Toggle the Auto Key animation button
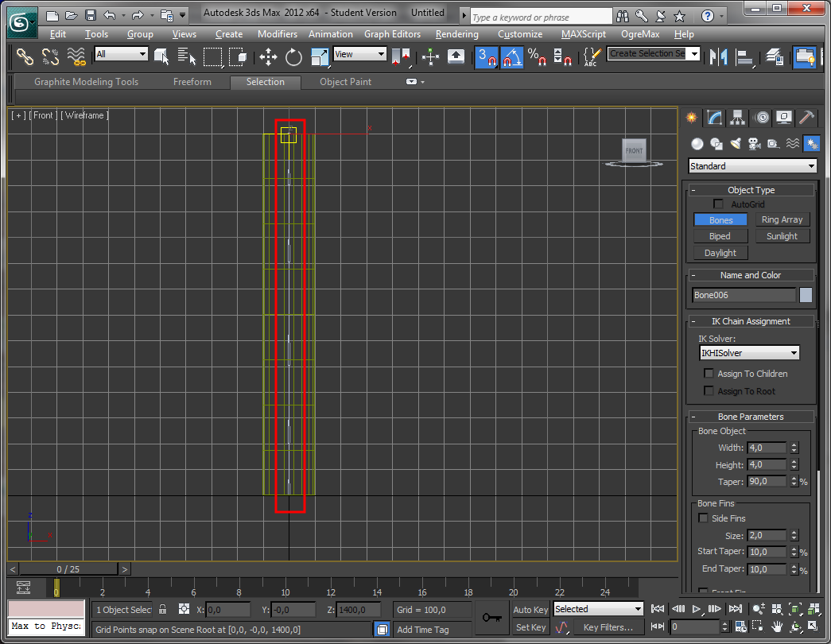Screen dimensions: 831x644 pos(530,609)
